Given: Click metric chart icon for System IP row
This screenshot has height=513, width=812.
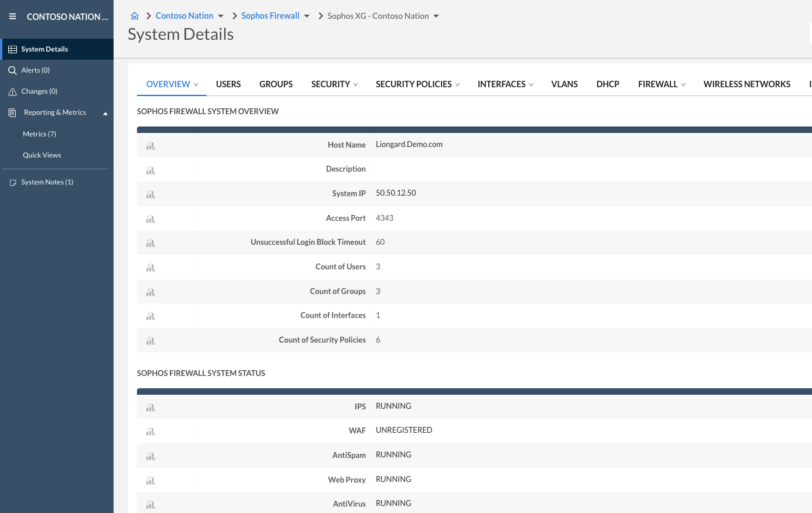Looking at the screenshot, I should point(150,194).
